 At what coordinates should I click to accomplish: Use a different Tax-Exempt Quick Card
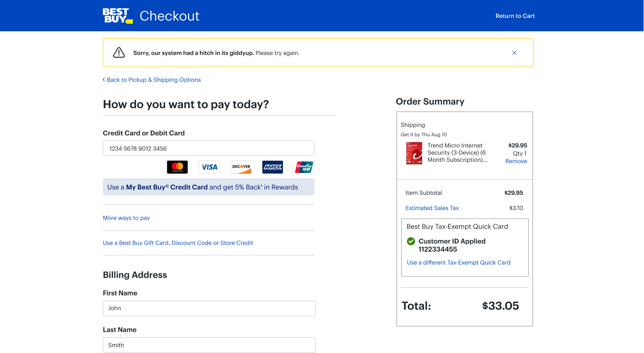(x=458, y=263)
